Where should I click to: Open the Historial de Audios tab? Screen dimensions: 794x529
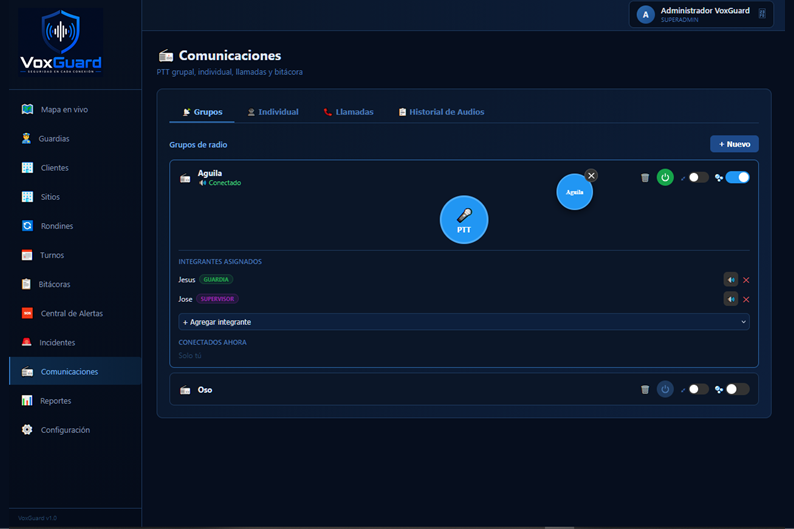(441, 112)
